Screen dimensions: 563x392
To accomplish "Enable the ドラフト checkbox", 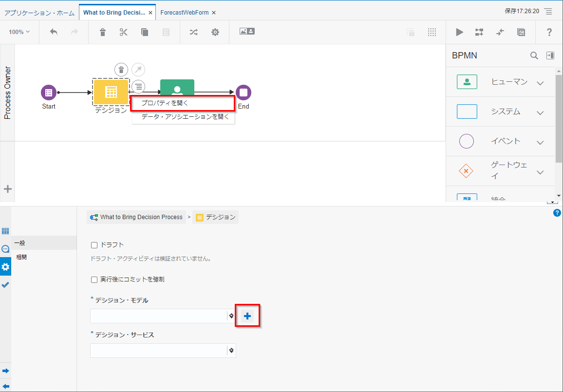I will [94, 244].
